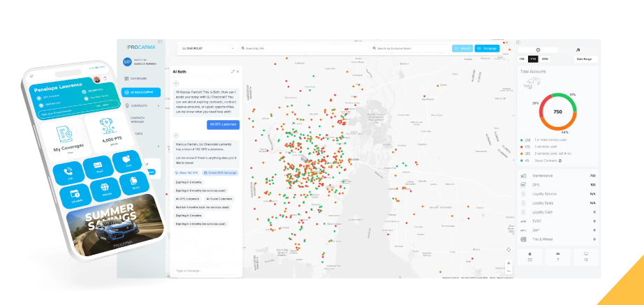Click the Total Accounts donut chart

[x=548, y=112]
